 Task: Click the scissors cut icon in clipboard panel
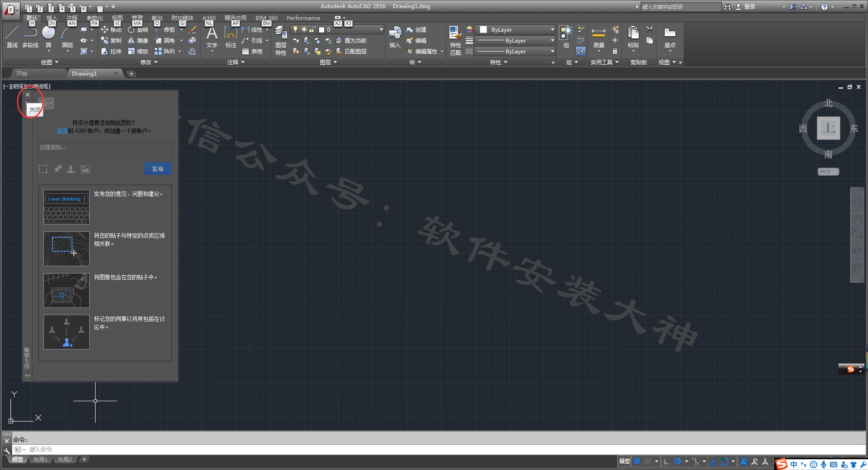pos(650,29)
